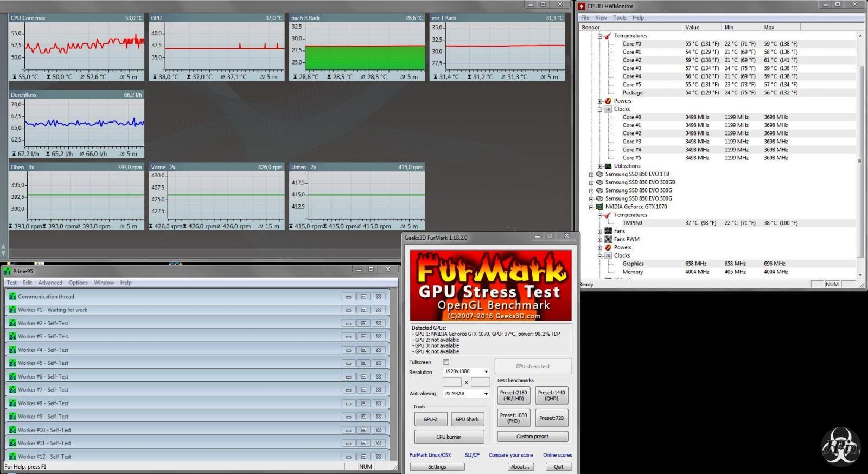This screenshot has height=474, width=868.
Task: Expand the CPU Powers tree node
Action: (x=600, y=101)
